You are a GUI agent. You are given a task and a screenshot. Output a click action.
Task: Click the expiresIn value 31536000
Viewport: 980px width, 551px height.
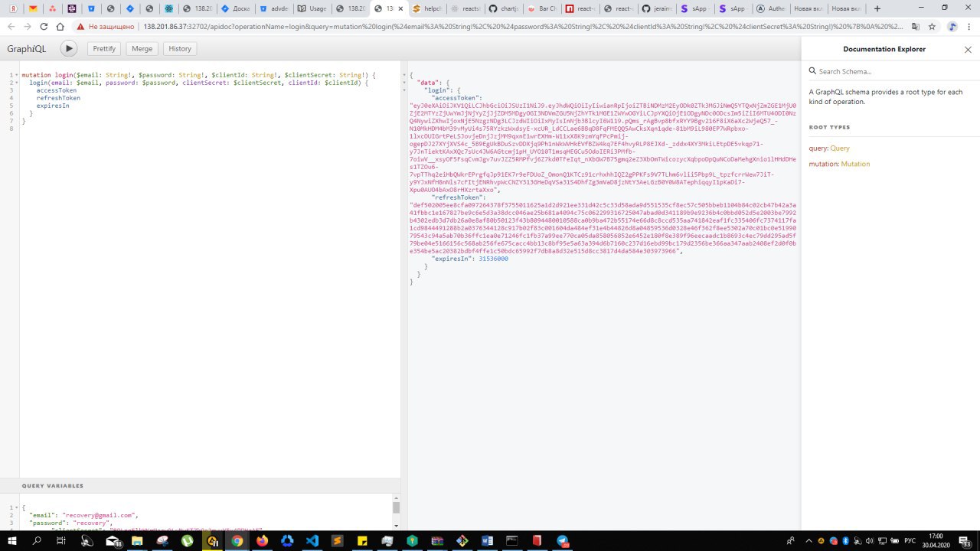pos(493,259)
